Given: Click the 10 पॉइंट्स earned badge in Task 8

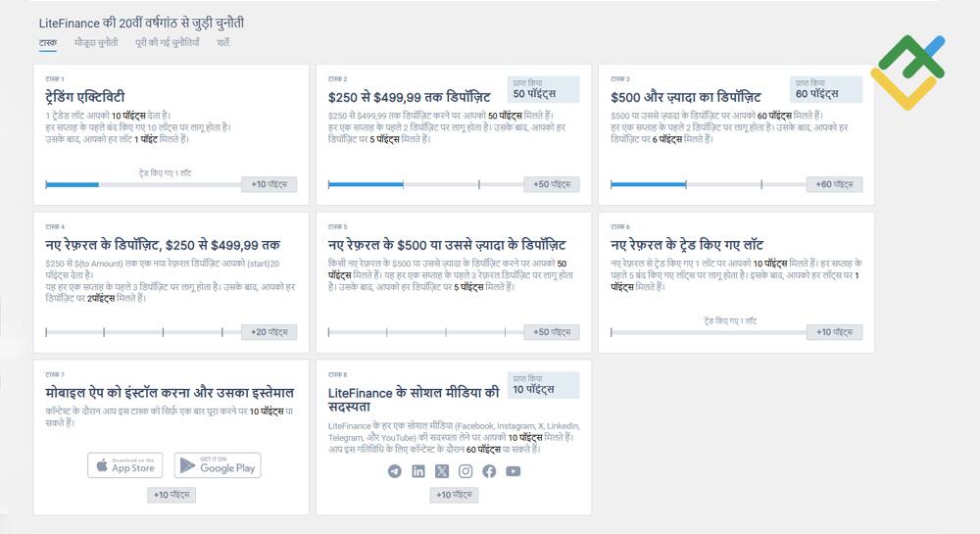Looking at the screenshot, I should (543, 385).
